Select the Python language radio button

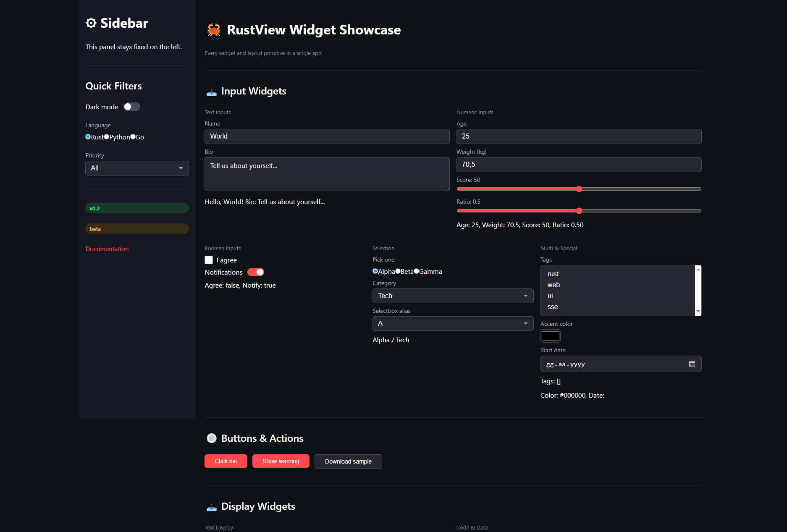click(106, 136)
